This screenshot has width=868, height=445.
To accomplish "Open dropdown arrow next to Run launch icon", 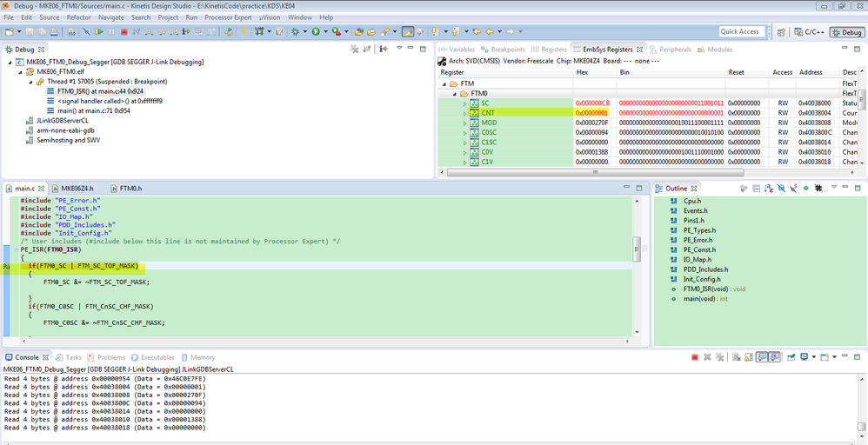I will [x=325, y=31].
